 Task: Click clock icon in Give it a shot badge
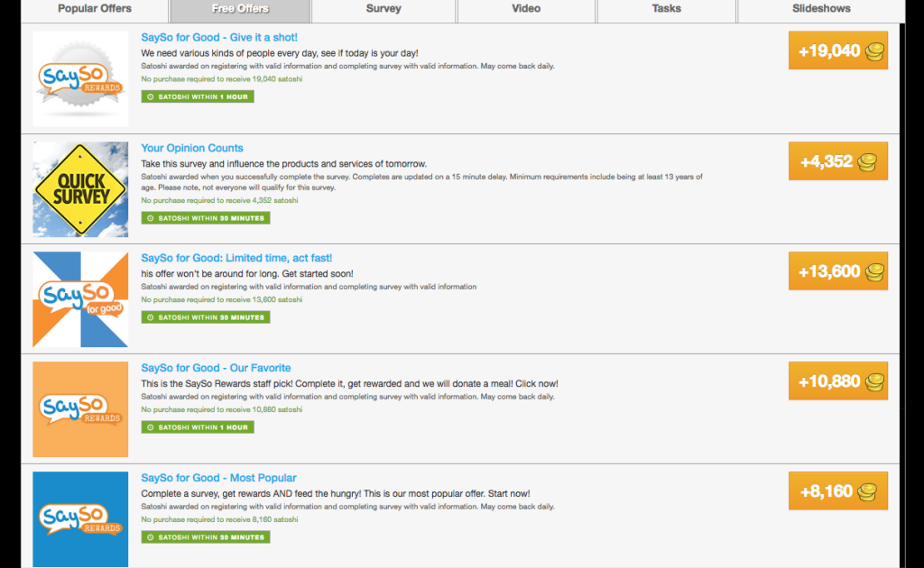[x=151, y=96]
